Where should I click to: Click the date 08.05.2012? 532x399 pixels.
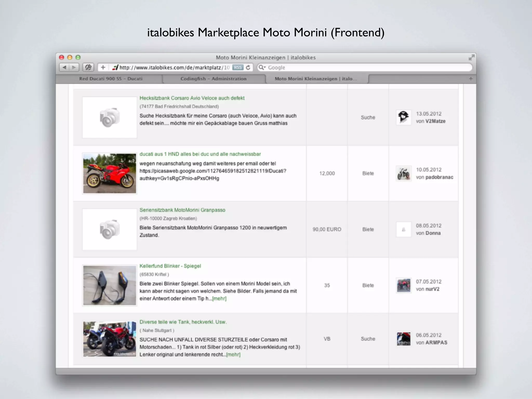(x=429, y=226)
